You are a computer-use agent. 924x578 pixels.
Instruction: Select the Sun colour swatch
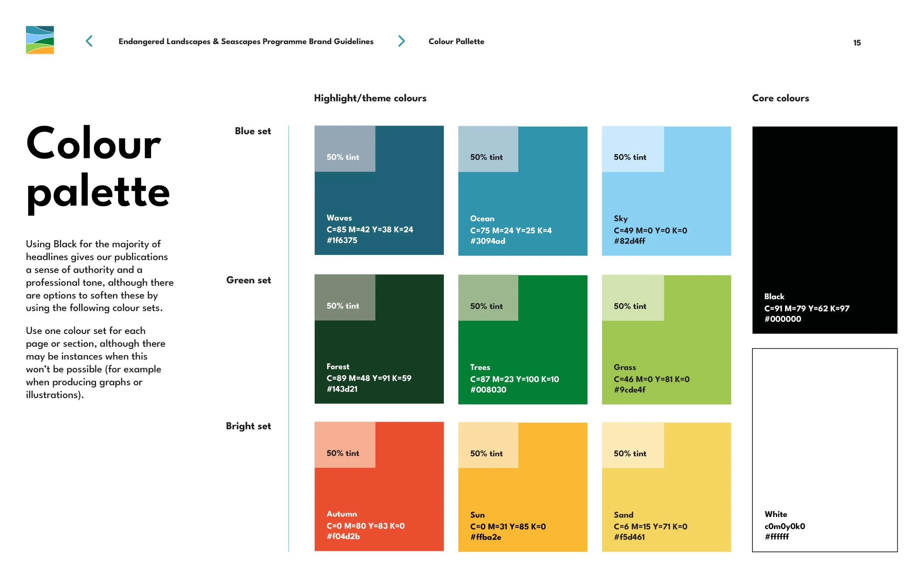coord(523,487)
